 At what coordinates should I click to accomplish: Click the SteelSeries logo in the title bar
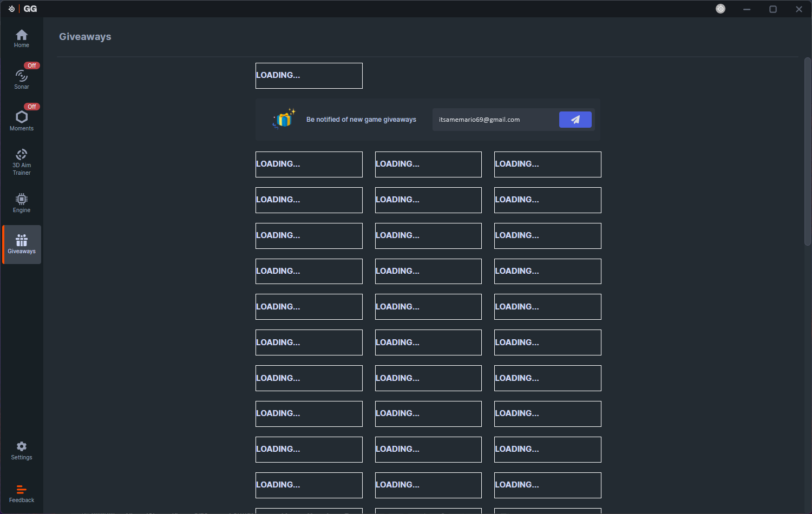[11, 8]
